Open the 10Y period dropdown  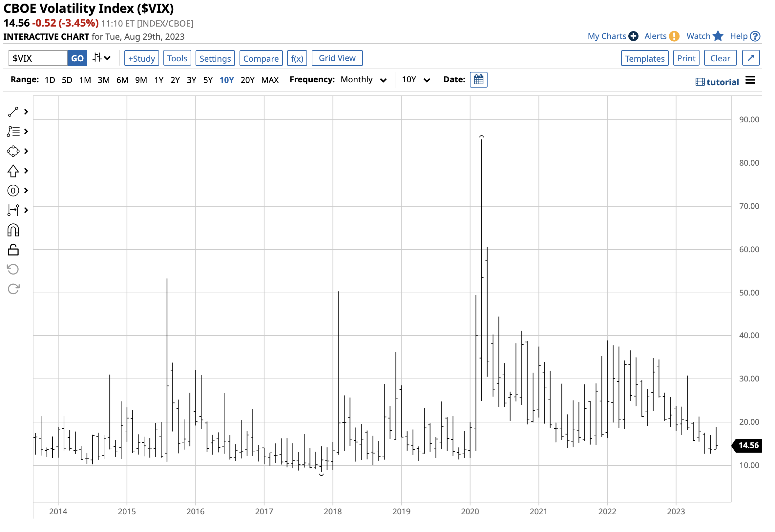(416, 80)
